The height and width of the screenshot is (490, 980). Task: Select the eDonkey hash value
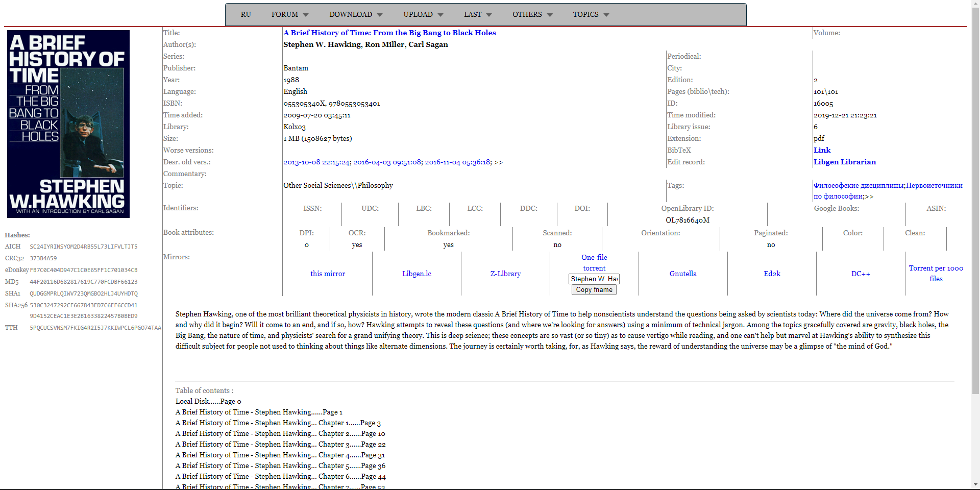tap(84, 270)
